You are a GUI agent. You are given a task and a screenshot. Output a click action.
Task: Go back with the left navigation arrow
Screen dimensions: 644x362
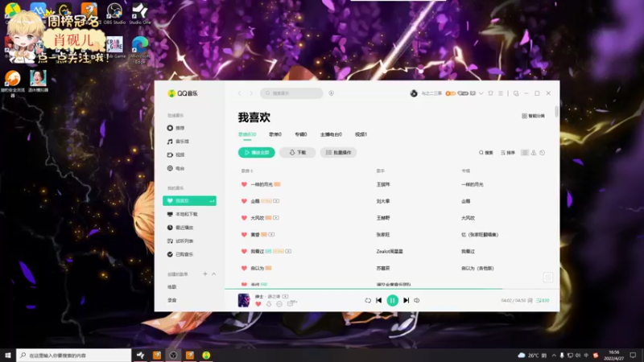coord(239,93)
